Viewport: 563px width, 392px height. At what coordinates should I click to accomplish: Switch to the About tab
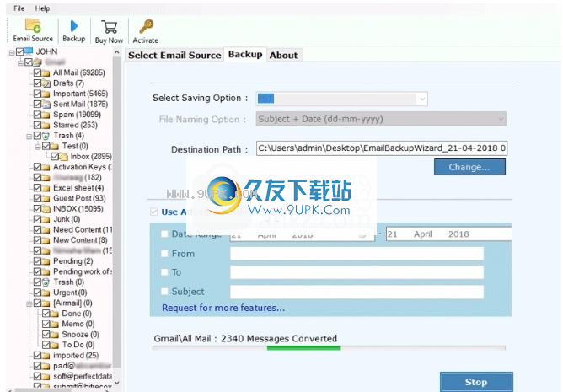pos(284,56)
